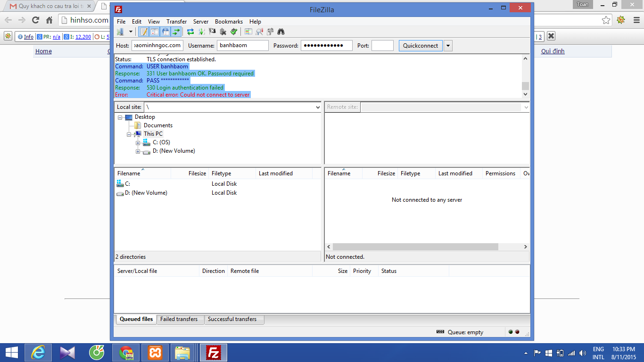Switch to the Failed transfers tab
Viewport: 644px width, 362px height.
(179, 319)
